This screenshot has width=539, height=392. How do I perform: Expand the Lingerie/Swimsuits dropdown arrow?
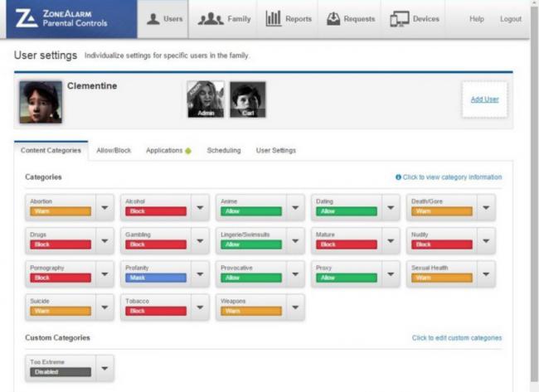[x=295, y=241]
